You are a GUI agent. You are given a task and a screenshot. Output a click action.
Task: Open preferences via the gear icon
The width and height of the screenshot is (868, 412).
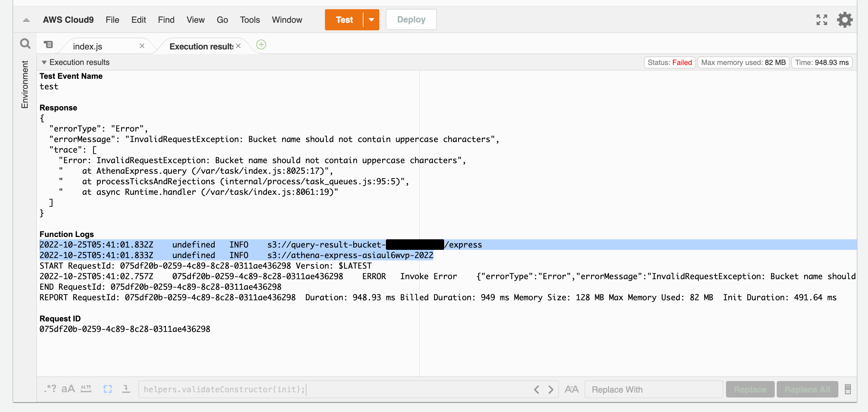844,20
